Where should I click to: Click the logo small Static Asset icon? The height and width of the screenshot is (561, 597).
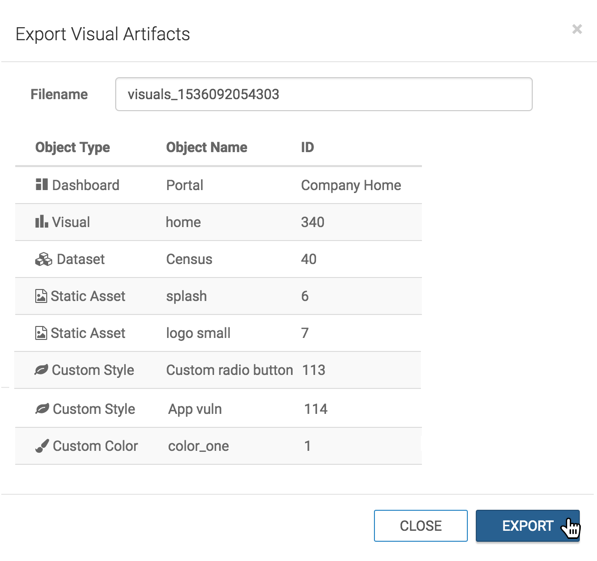point(41,333)
